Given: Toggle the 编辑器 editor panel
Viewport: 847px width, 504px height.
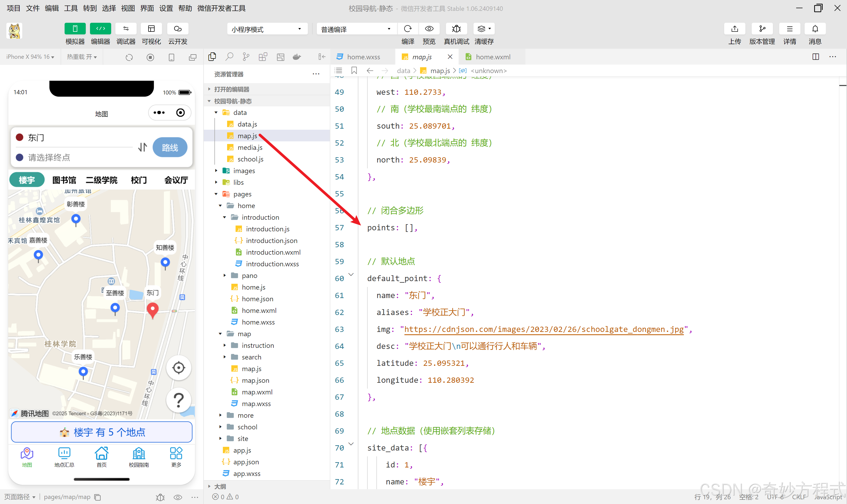Looking at the screenshot, I should pyautogui.click(x=100, y=29).
